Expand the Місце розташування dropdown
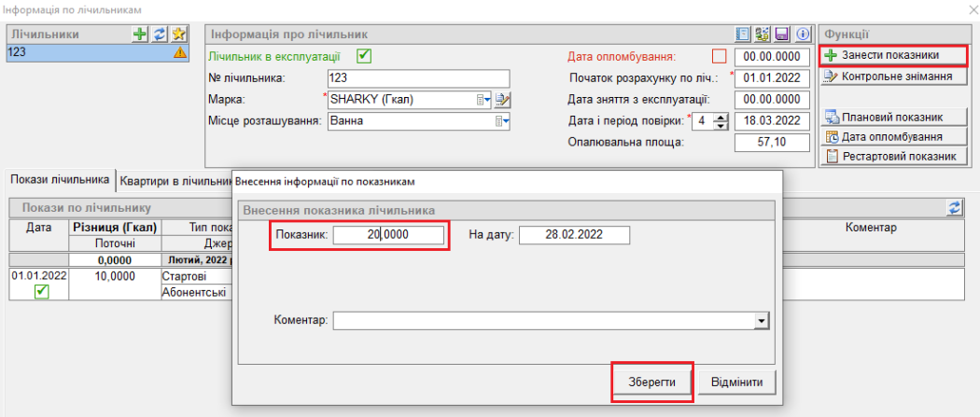 501,120
